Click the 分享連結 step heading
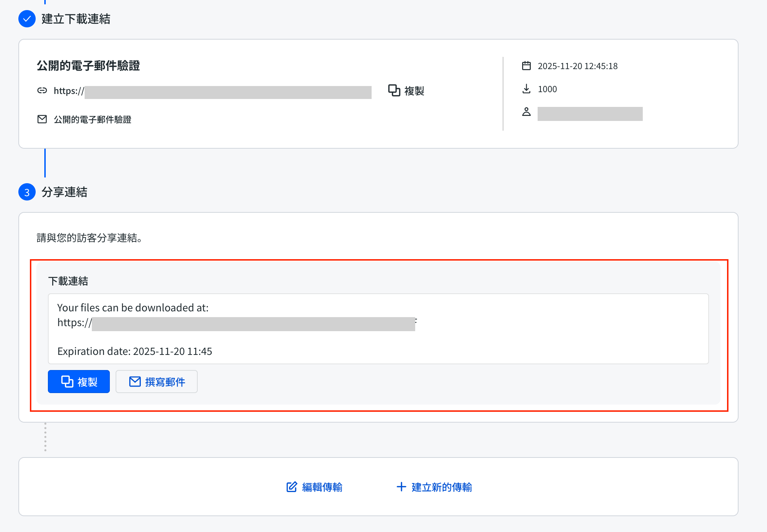The image size is (767, 532). pos(64,192)
